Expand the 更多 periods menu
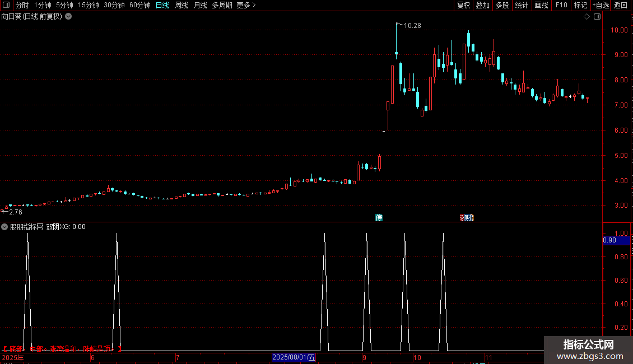The height and width of the screenshot is (364, 633). pos(246,5)
